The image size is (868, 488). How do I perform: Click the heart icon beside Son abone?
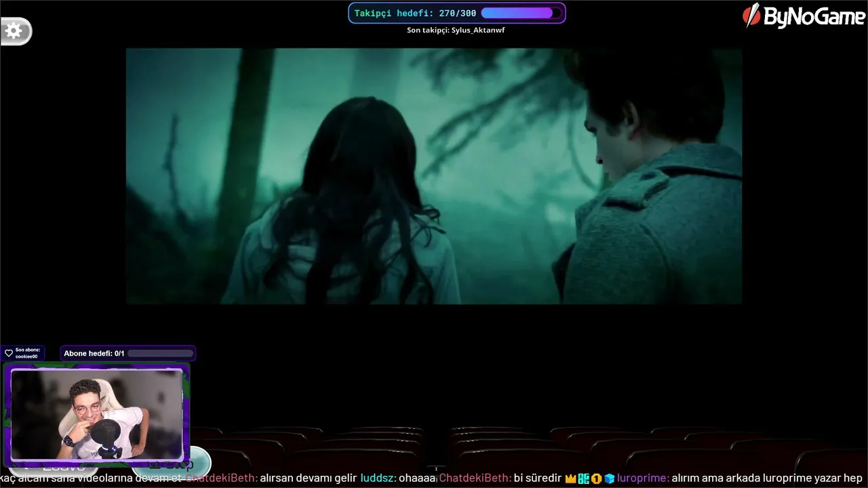[x=9, y=353]
